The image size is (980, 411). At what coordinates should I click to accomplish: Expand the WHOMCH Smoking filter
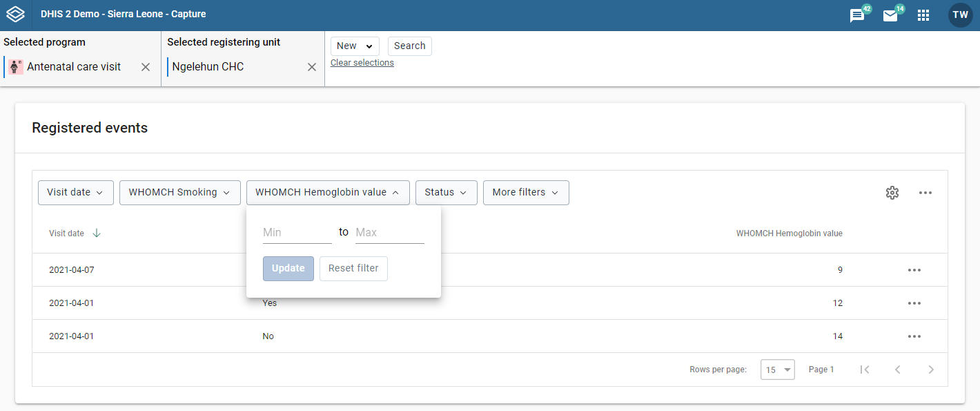[179, 193]
